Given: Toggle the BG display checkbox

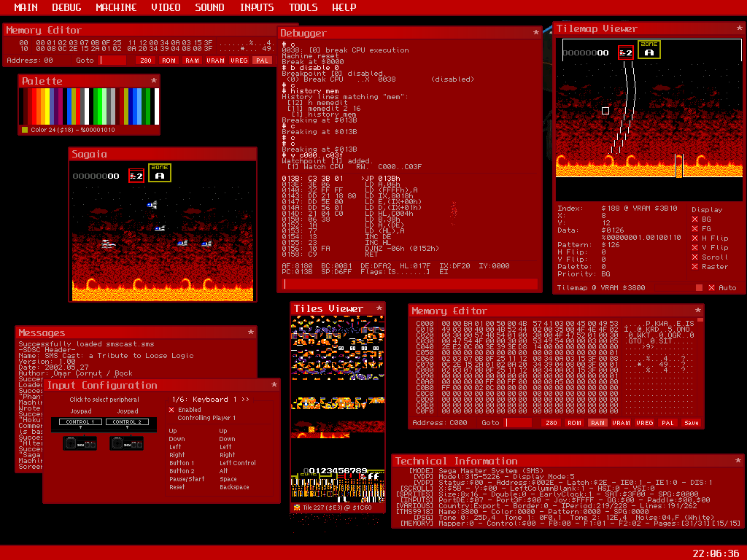Looking at the screenshot, I should tap(695, 219).
